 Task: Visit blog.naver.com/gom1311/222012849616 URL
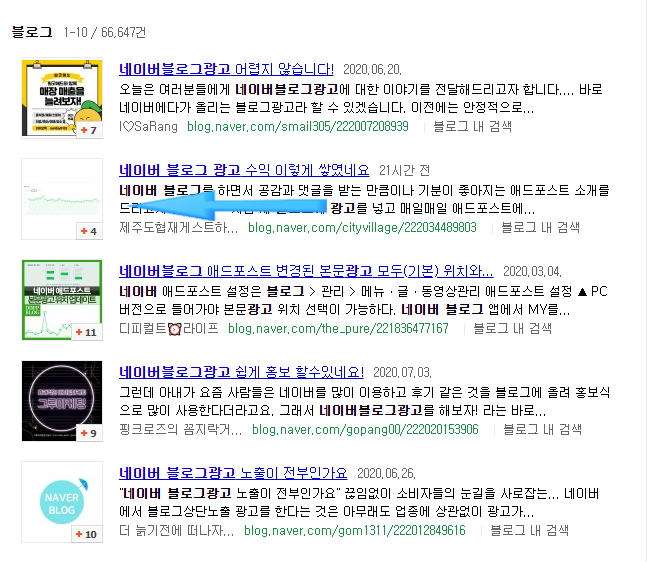point(355,531)
